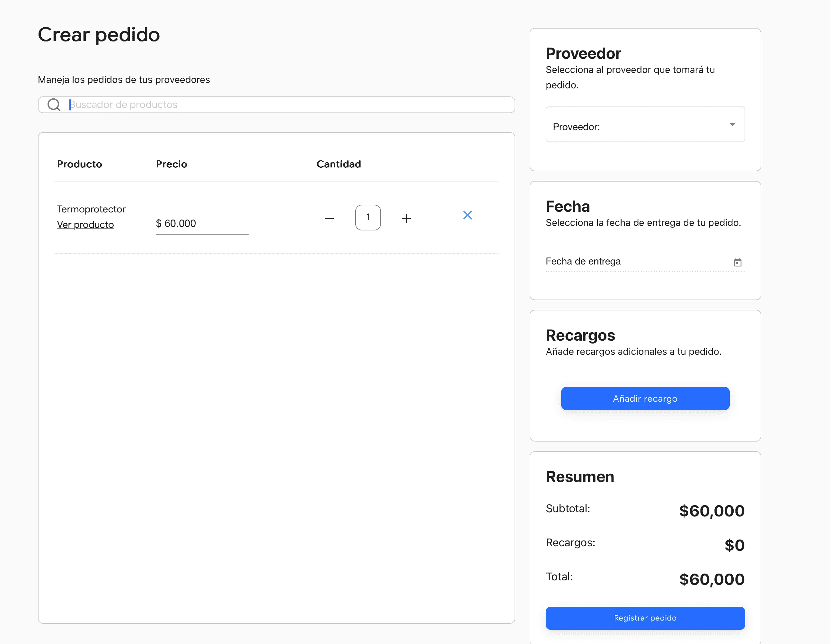
Task: Click inside the quantity field showing 1
Action: [367, 218]
